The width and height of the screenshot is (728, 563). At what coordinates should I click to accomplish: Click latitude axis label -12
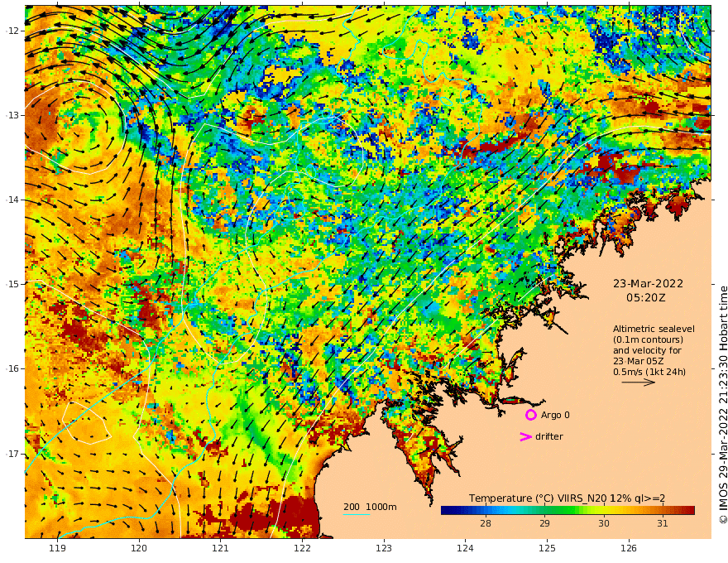[x=12, y=31]
